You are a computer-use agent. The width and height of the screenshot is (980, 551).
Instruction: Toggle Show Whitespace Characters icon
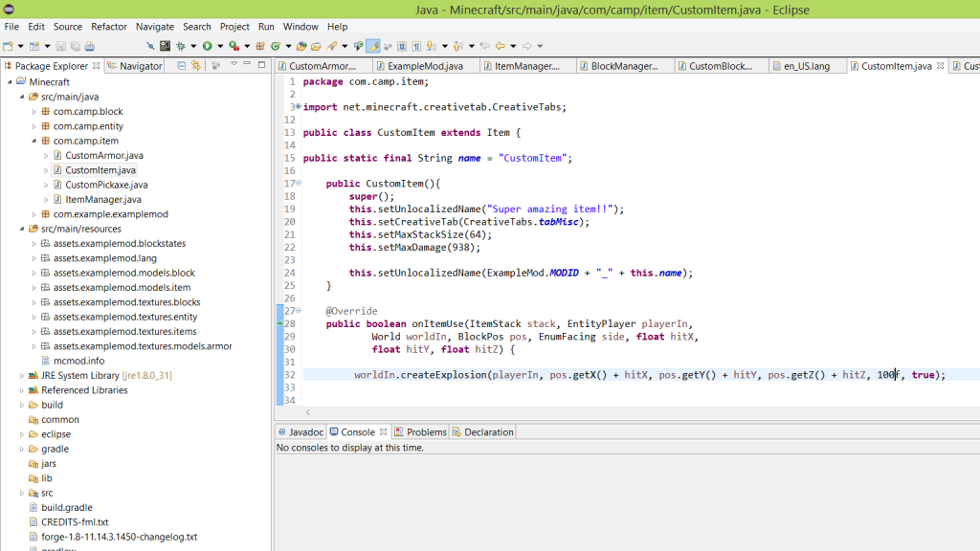[417, 45]
